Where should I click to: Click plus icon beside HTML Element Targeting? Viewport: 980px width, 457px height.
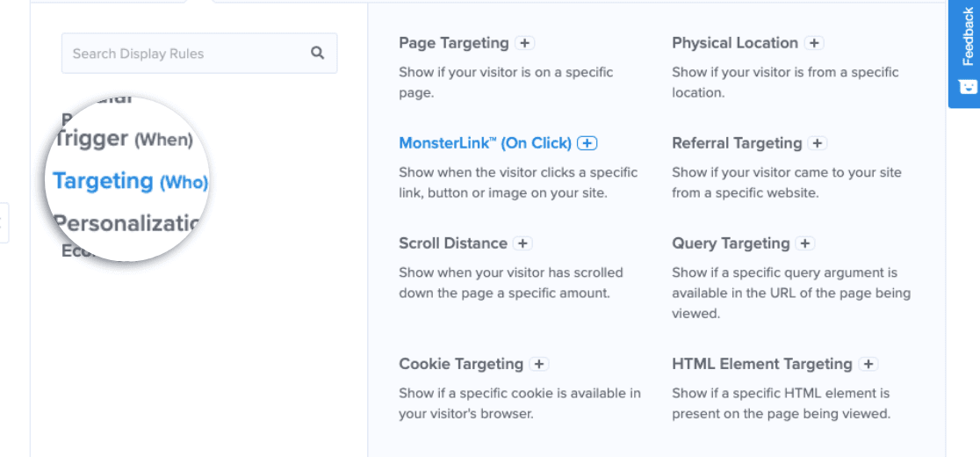(868, 364)
